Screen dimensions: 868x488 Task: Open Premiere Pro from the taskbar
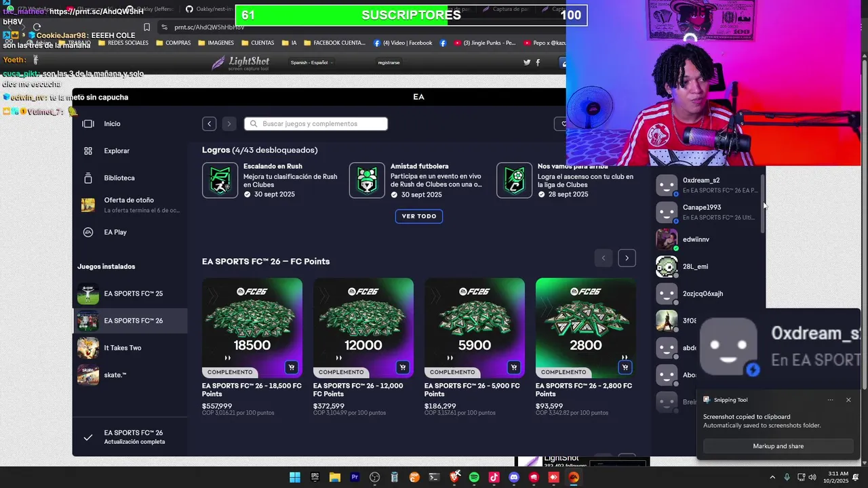click(x=355, y=477)
